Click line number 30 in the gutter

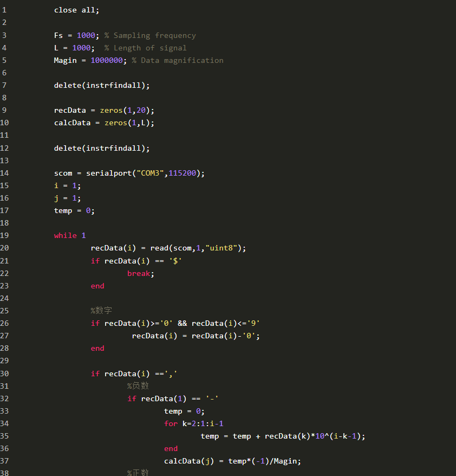coord(4,374)
